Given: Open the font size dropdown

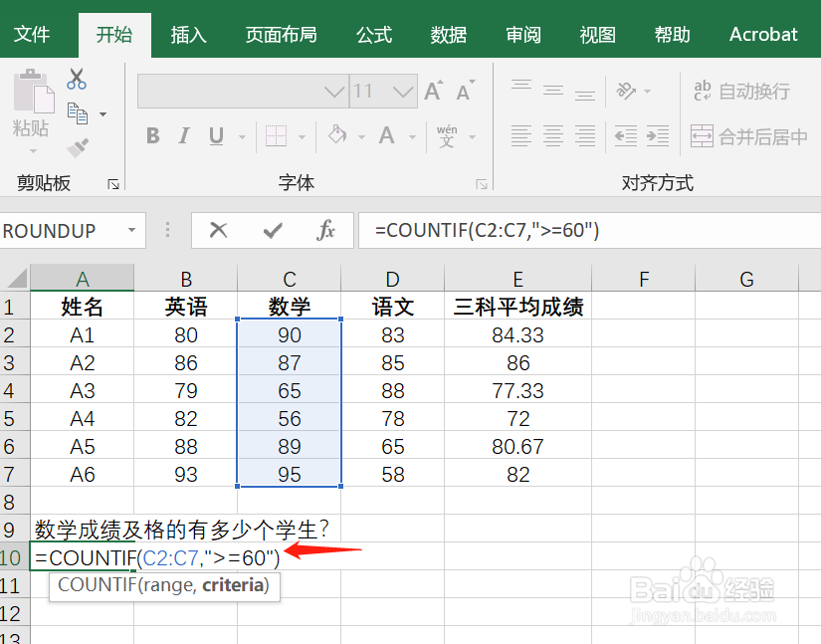Looking at the screenshot, I should click(x=403, y=92).
